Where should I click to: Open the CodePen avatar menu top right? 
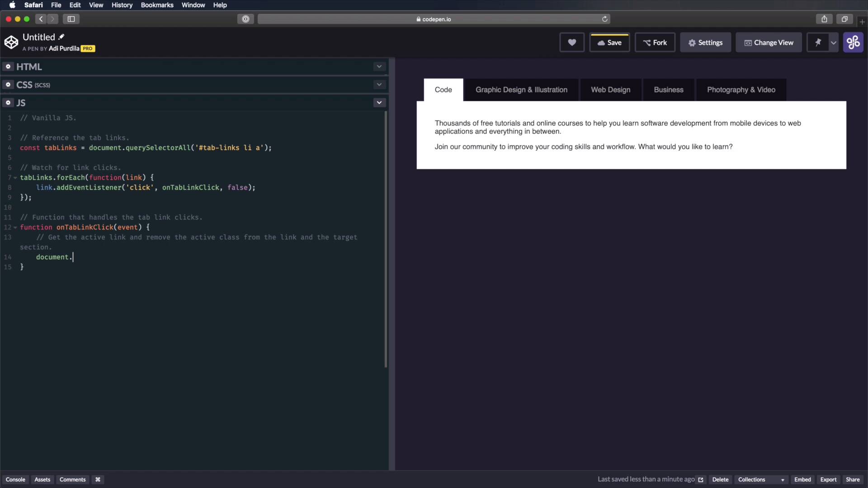click(x=854, y=42)
